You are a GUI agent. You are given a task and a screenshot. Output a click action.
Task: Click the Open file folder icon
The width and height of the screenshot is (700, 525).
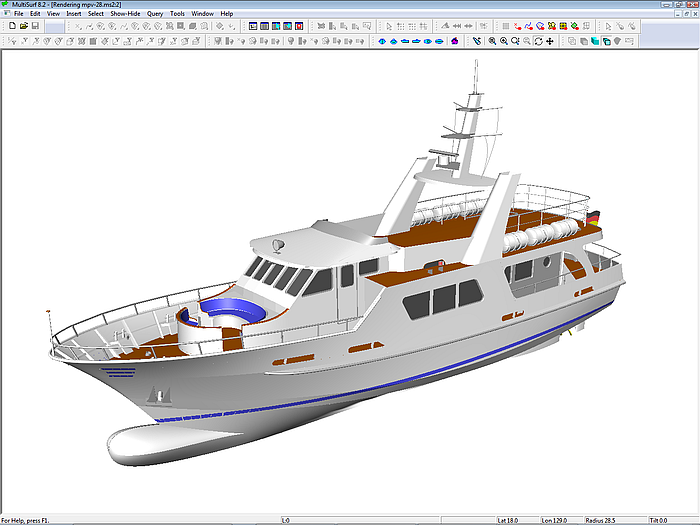point(23,26)
